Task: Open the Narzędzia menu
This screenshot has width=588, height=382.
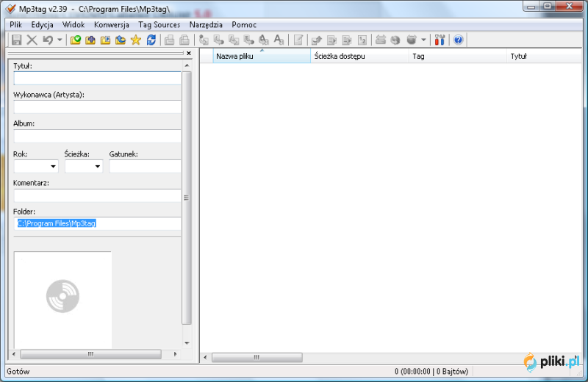Action: point(206,25)
